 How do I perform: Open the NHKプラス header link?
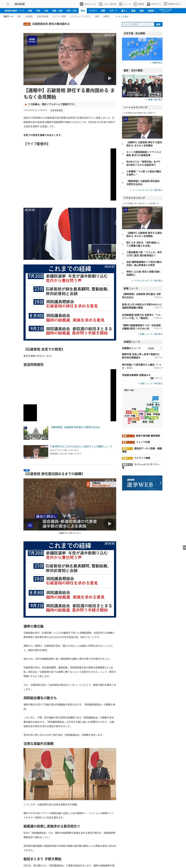154,4
